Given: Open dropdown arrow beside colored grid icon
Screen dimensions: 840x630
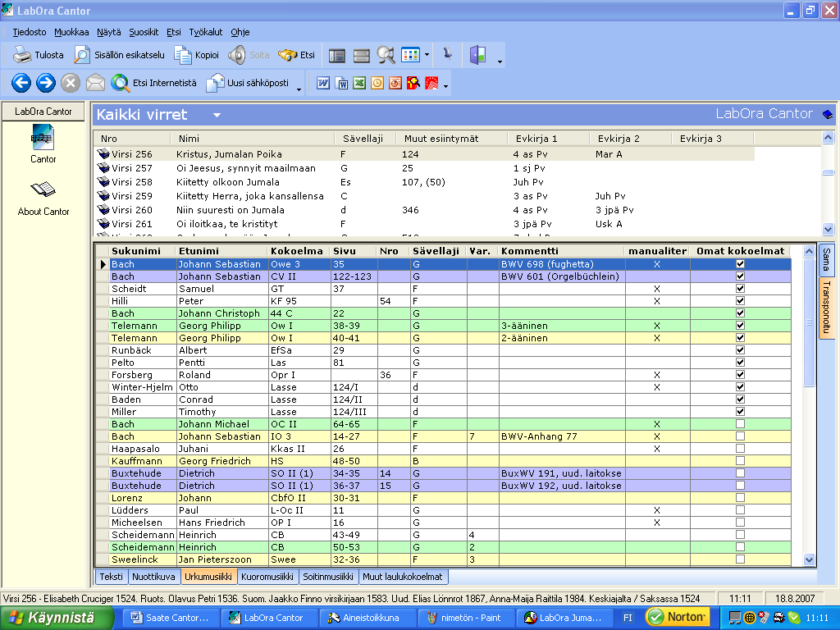Looking at the screenshot, I should tap(427, 55).
